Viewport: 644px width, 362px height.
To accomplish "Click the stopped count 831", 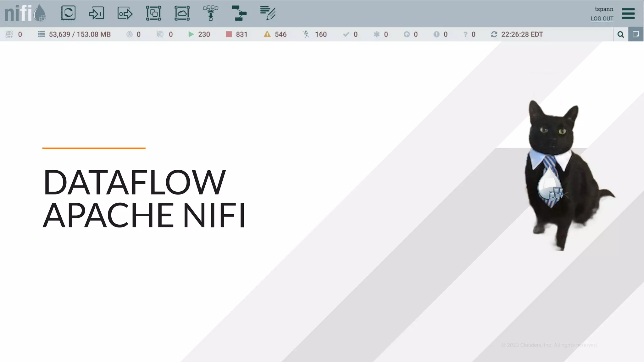I will point(242,34).
